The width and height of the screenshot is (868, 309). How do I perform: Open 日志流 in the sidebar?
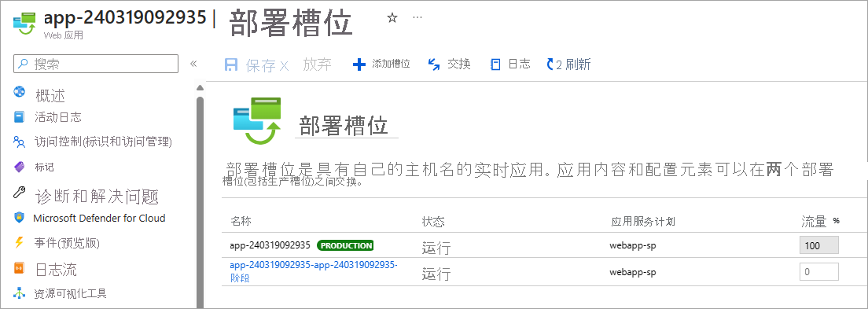(56, 270)
